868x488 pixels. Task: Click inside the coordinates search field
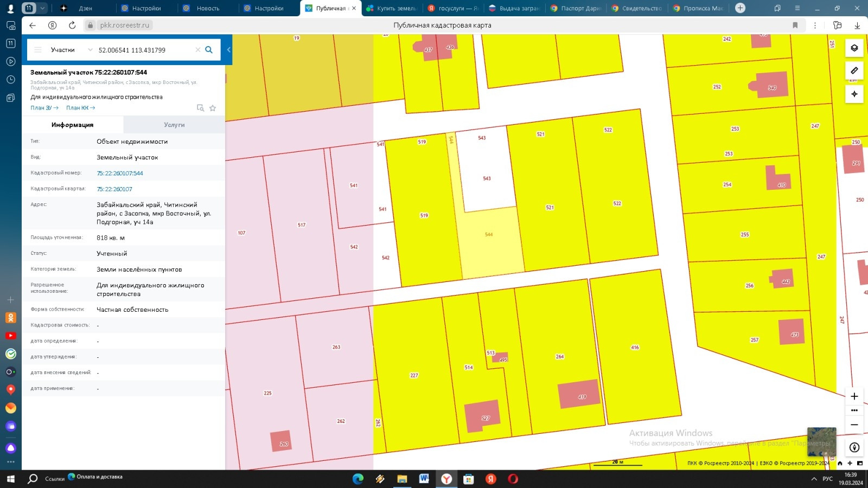coord(144,50)
